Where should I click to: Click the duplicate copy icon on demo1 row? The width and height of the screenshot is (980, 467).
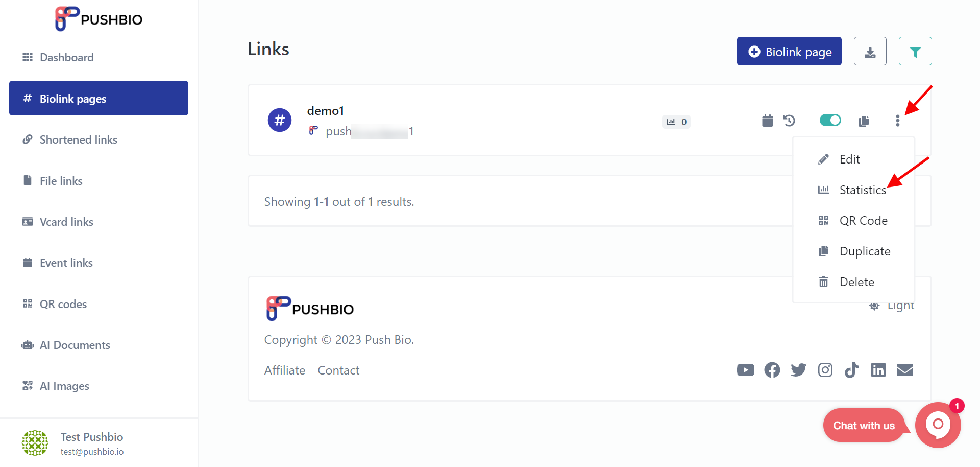tap(864, 121)
